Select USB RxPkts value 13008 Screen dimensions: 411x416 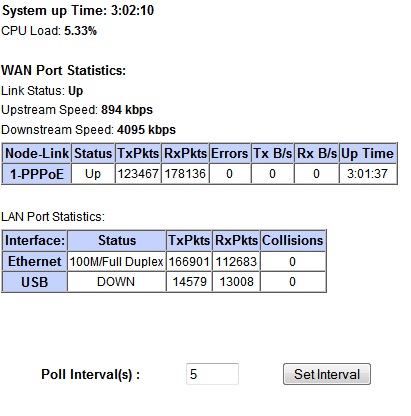coord(236,282)
